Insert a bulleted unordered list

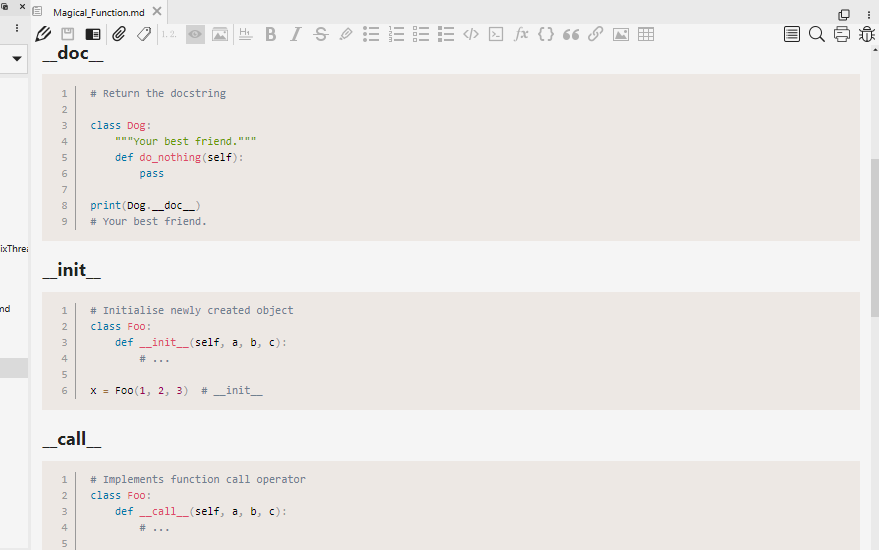(371, 34)
